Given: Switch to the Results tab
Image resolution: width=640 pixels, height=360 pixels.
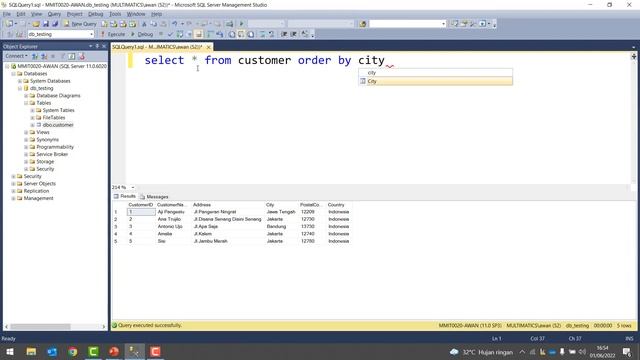Looking at the screenshot, I should (x=125, y=196).
